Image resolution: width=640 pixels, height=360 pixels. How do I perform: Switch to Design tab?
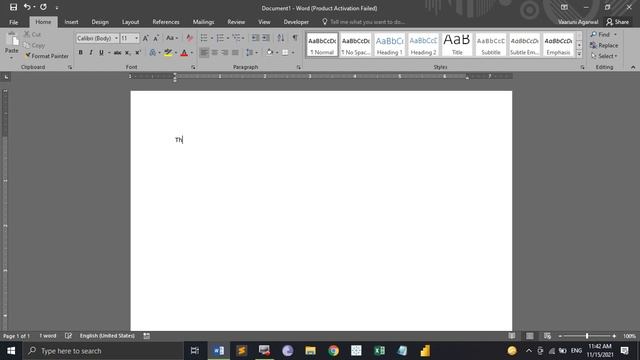(100, 22)
